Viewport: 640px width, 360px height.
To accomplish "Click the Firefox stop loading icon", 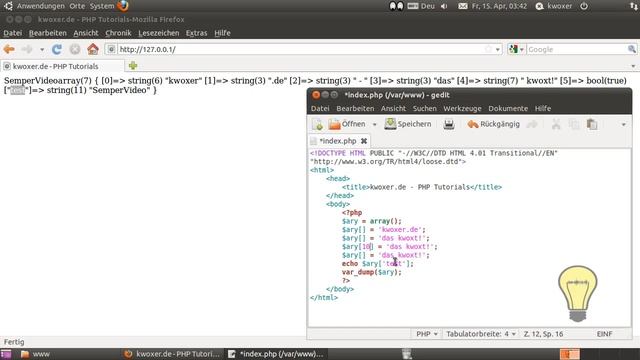I will (75, 49).
